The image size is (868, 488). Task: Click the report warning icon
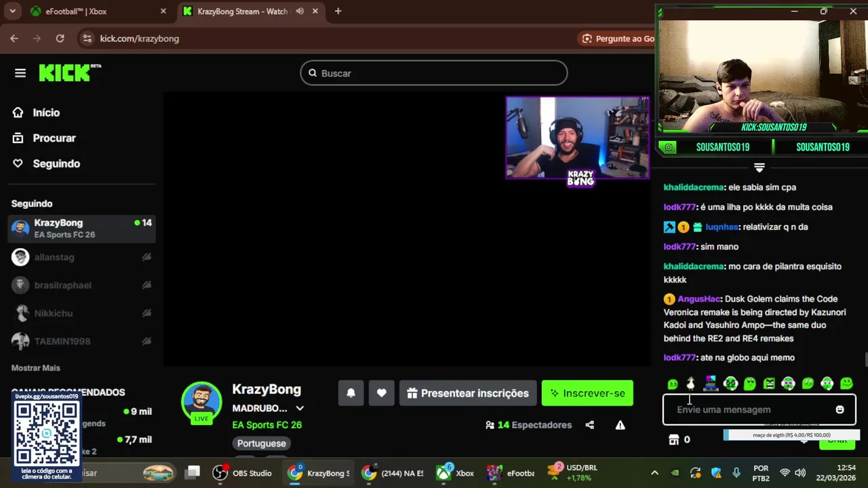click(x=620, y=425)
